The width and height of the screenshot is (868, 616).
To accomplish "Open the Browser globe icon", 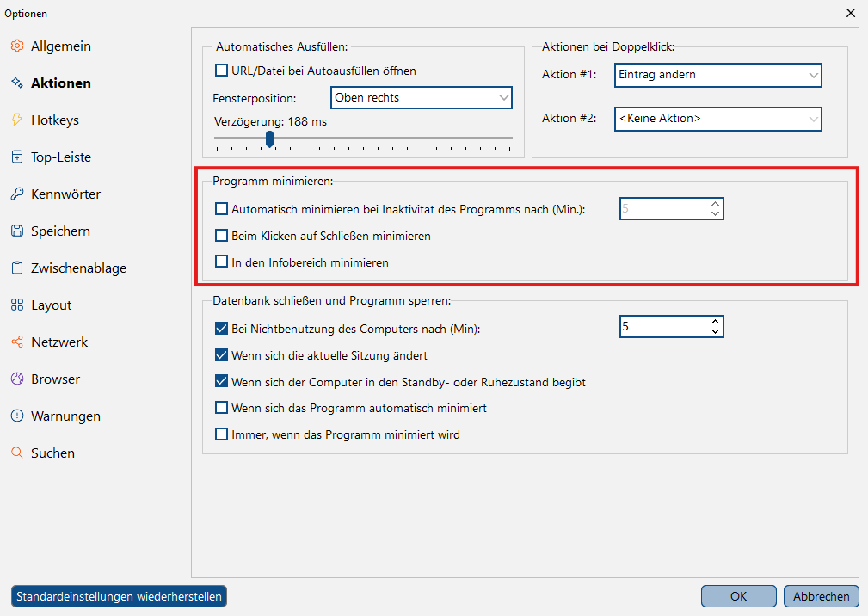I will click(x=17, y=379).
